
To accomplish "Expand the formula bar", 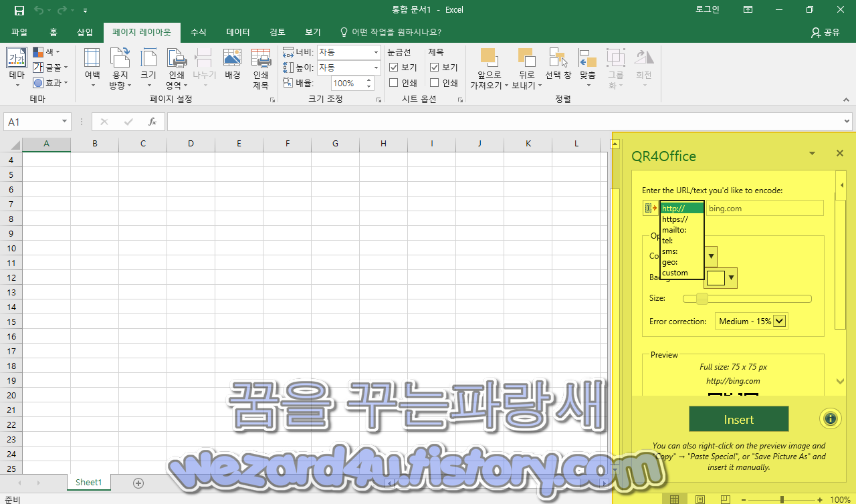I will point(847,122).
